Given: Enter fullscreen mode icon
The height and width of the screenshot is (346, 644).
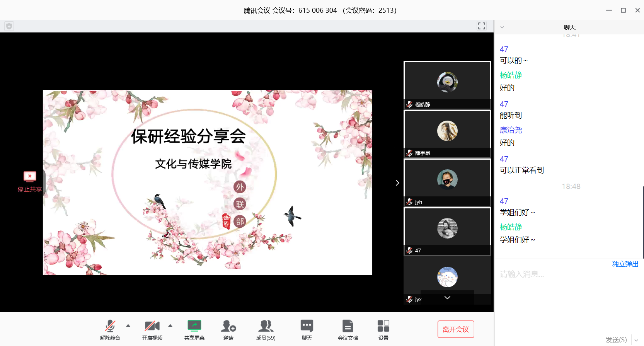Looking at the screenshot, I should point(481,26).
